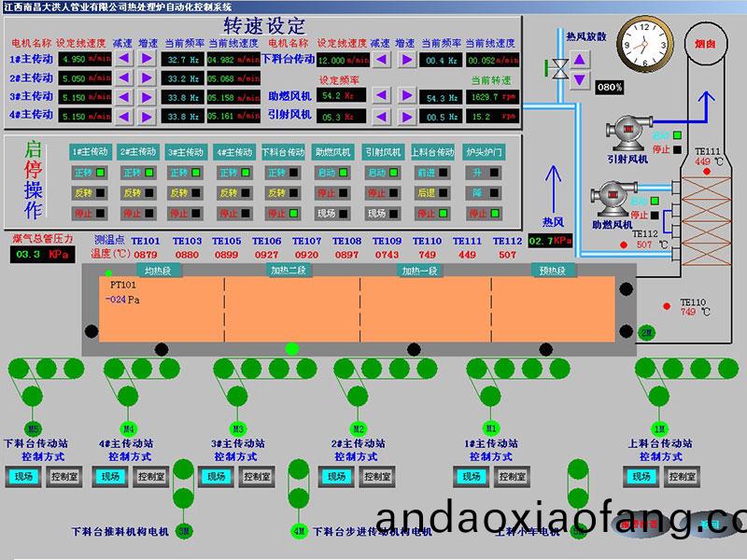Screen dimensions: 747x560
Task: Toggle 降 for 炉头炉门
Action: (484, 193)
